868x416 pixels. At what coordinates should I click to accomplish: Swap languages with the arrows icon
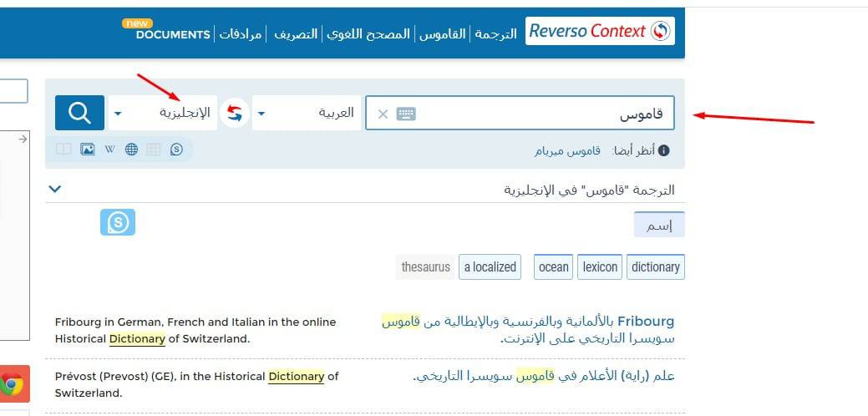[235, 114]
